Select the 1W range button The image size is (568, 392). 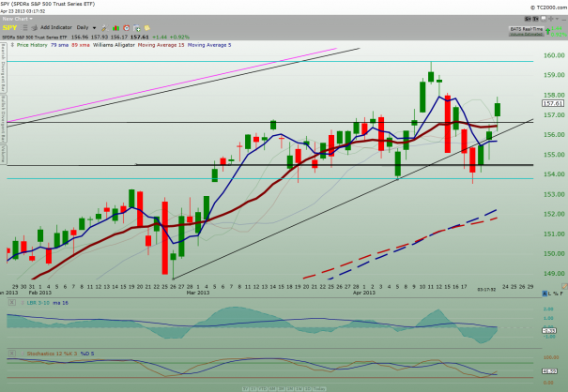pos(299,389)
